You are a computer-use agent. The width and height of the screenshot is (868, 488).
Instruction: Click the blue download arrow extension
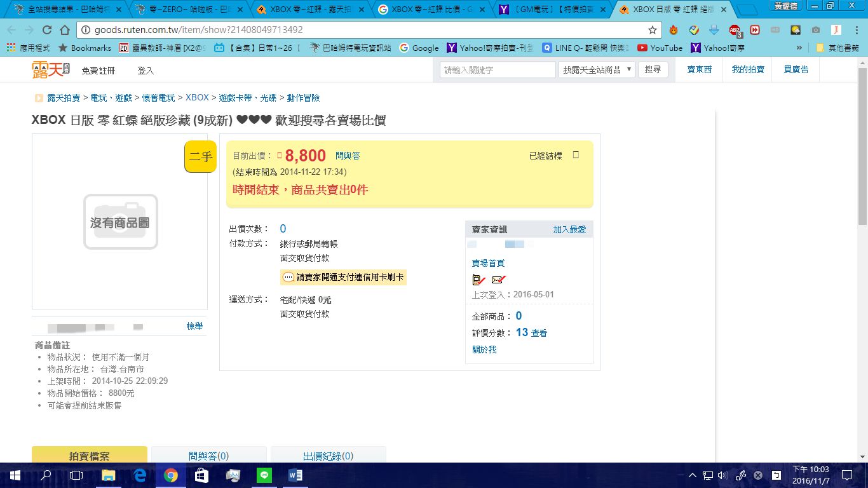coord(714,30)
